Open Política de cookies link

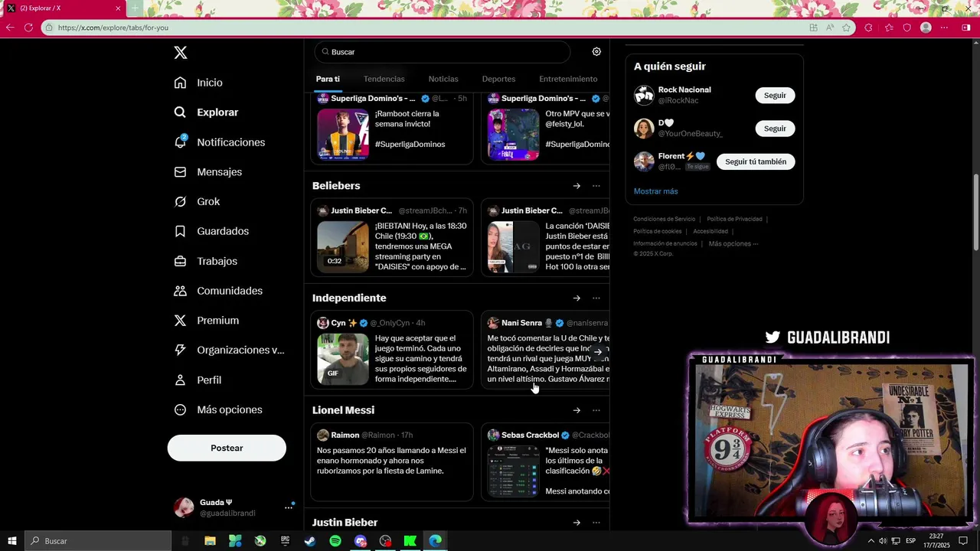[657, 231]
